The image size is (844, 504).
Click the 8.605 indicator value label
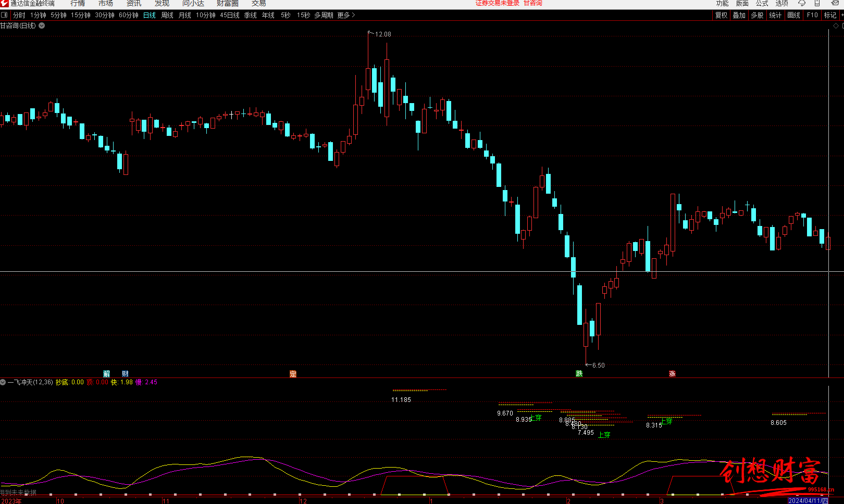point(779,423)
